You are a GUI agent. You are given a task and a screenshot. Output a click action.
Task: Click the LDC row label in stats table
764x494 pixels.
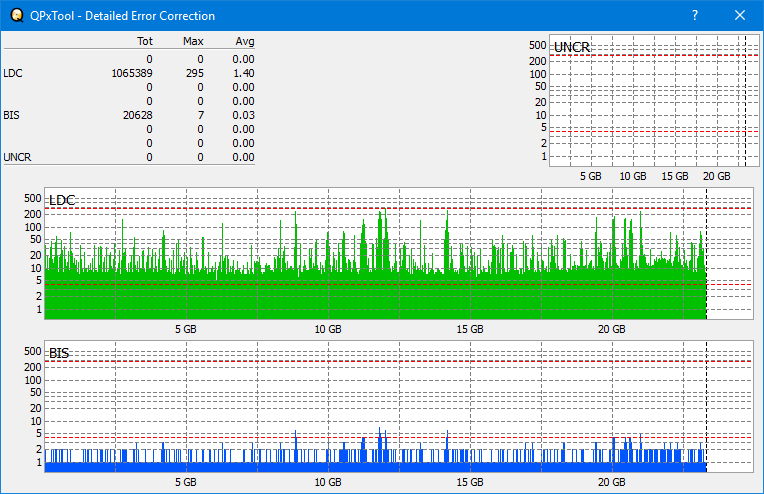(x=13, y=73)
